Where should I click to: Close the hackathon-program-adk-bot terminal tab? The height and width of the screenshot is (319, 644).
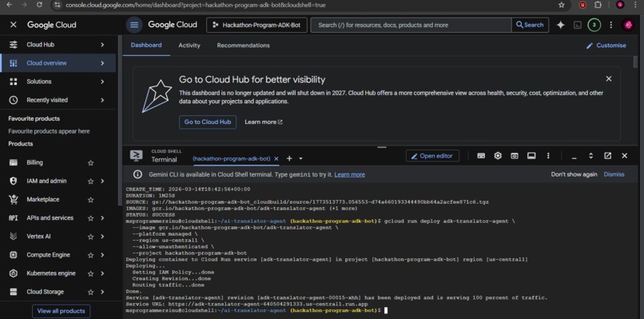pos(276,158)
